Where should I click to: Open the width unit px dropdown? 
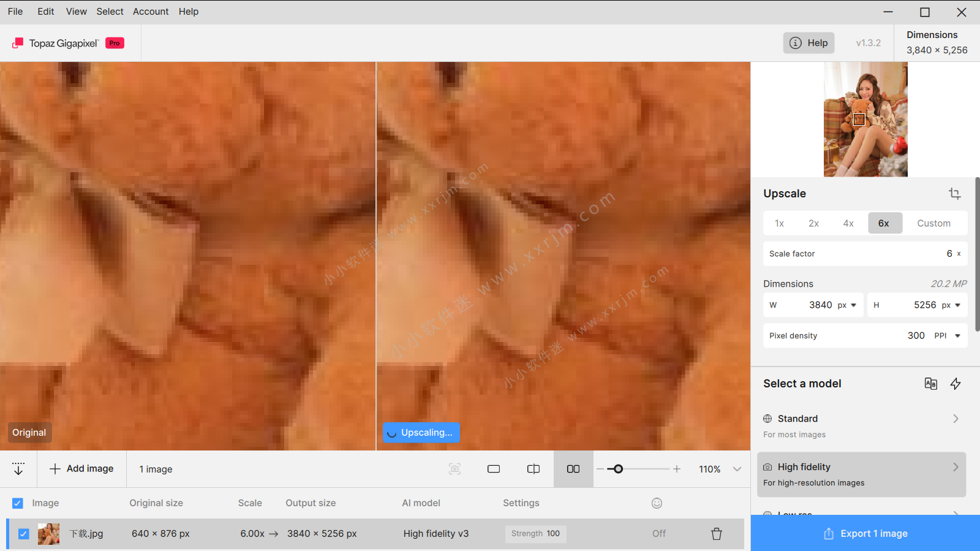(847, 305)
